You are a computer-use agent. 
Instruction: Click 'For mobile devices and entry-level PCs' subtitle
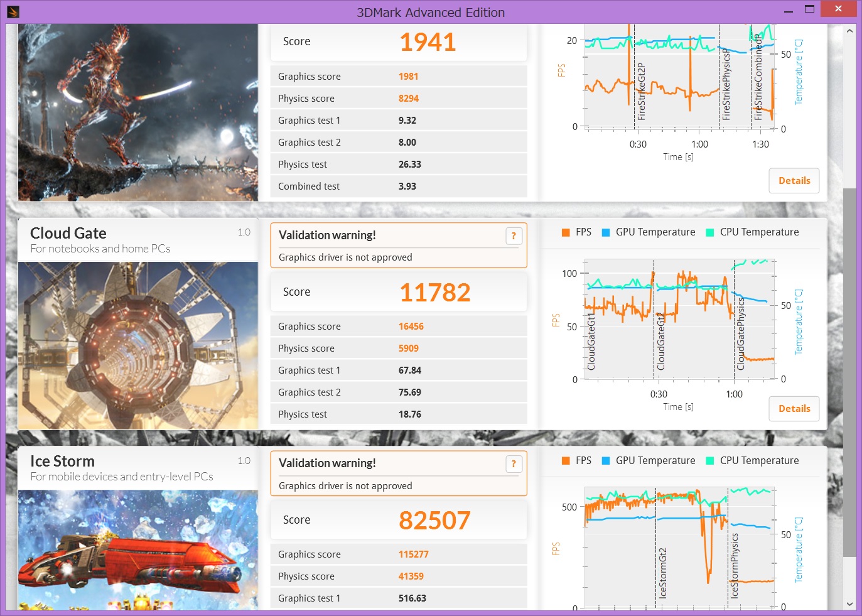click(x=122, y=477)
